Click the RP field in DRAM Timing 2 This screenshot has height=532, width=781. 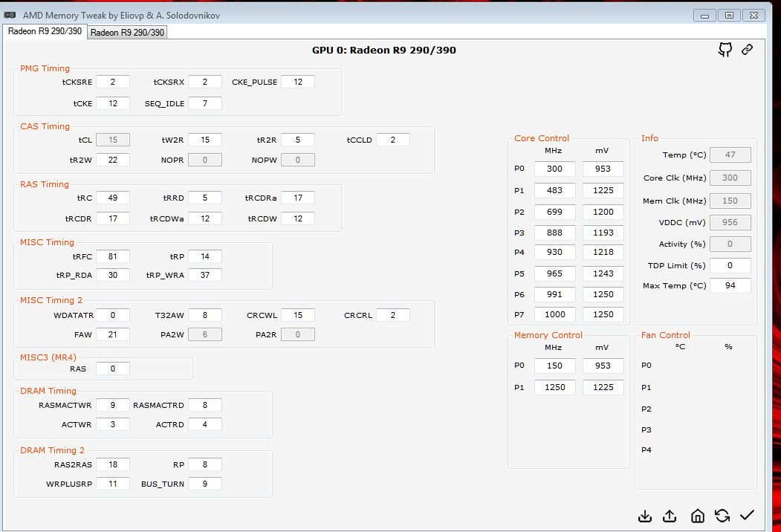click(x=204, y=464)
